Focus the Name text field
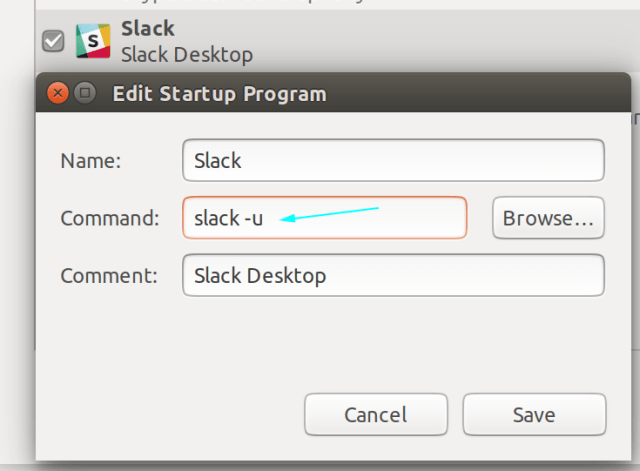640x471 pixels. [x=393, y=160]
